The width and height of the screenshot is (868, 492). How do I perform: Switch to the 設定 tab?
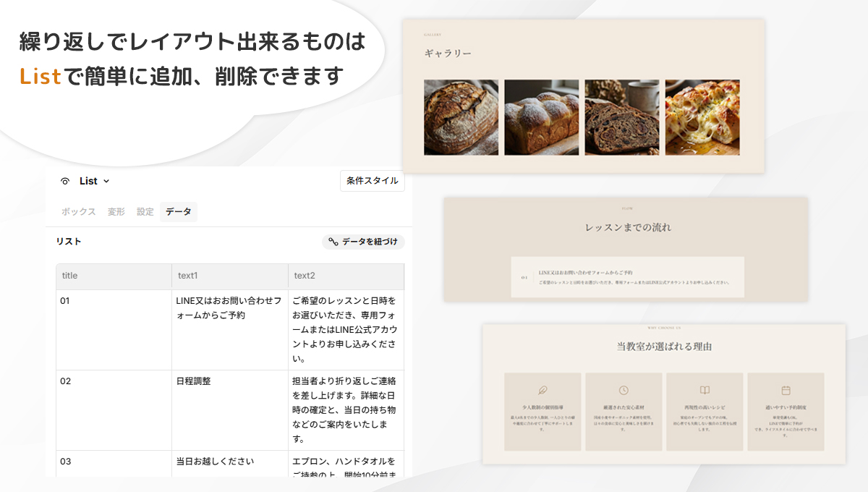coord(145,212)
